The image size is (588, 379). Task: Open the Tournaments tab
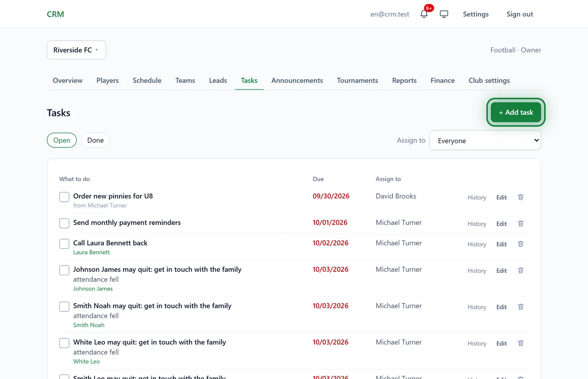tap(357, 80)
